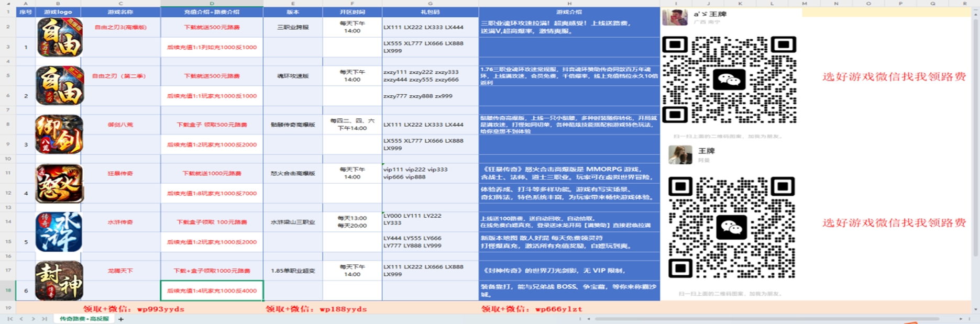The width and height of the screenshot is (980, 324).
Task: Click the 每天13:00 每天20:00 time cell
Action: [353, 222]
